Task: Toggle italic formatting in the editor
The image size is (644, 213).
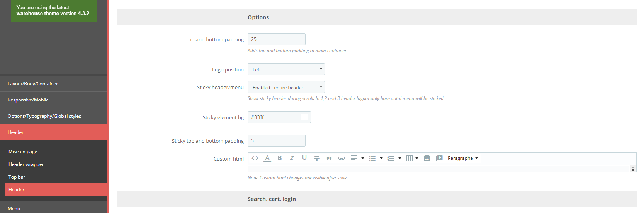Action: (292, 158)
